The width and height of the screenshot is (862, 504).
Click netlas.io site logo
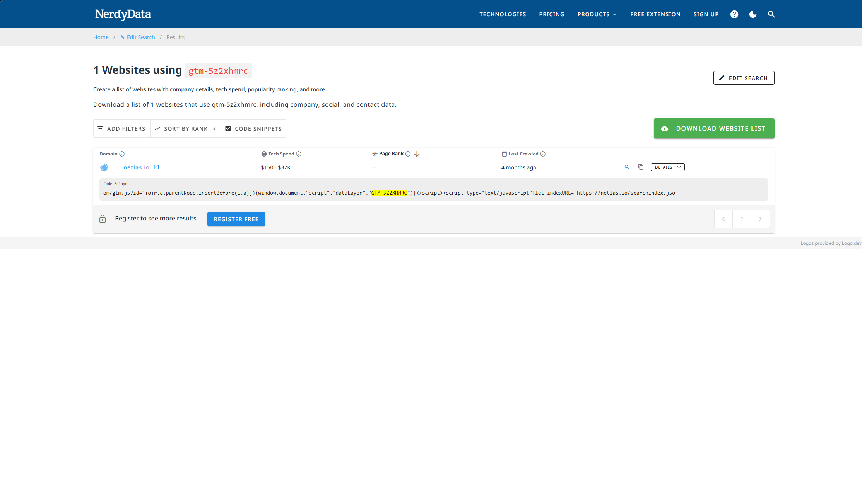click(x=104, y=167)
